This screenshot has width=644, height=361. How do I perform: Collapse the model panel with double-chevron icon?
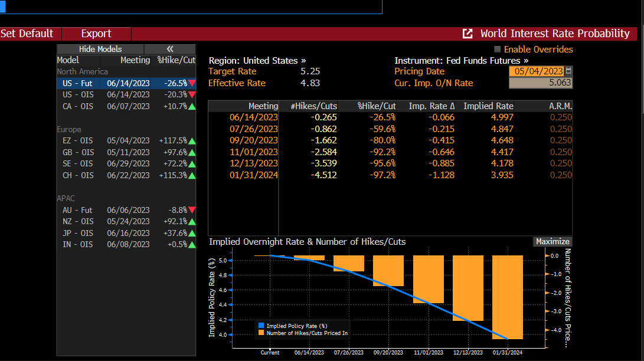[x=170, y=49]
